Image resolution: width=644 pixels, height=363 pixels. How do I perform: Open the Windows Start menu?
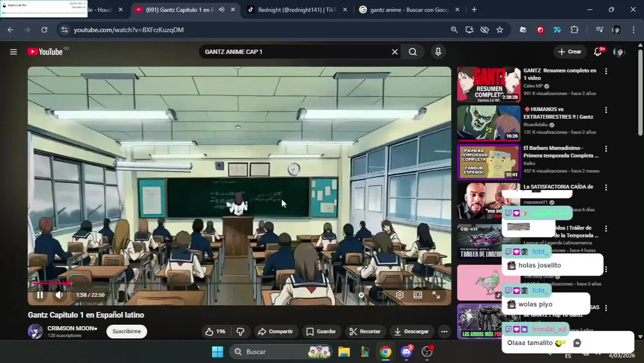[217, 351]
